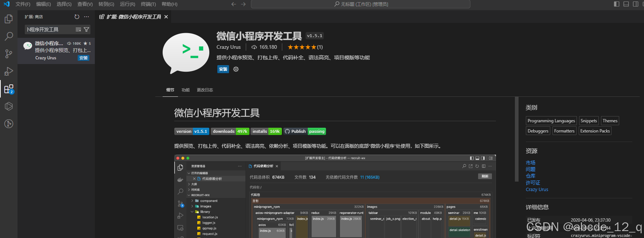The width and height of the screenshot is (644, 238).
Task: Select the Snippets category
Action: click(x=589, y=121)
